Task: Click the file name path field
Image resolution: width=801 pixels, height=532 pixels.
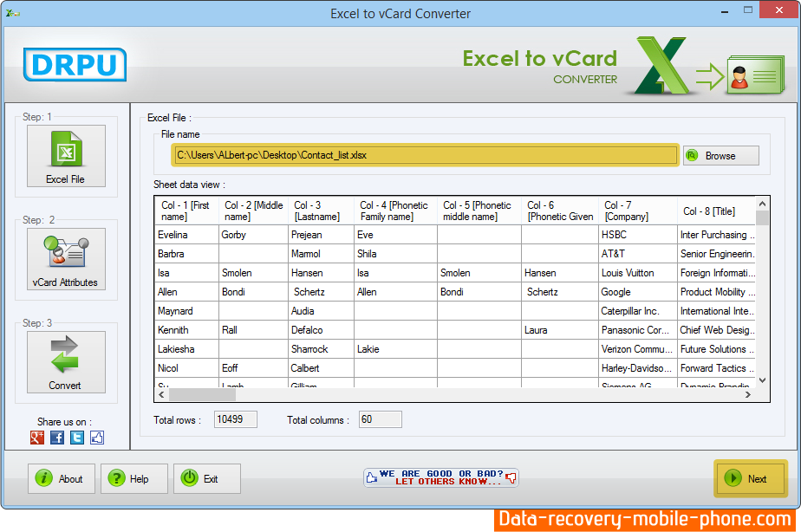Action: (x=425, y=155)
